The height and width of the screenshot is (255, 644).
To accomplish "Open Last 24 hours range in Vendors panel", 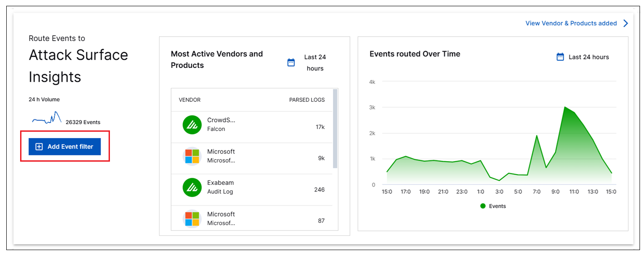I will point(315,63).
